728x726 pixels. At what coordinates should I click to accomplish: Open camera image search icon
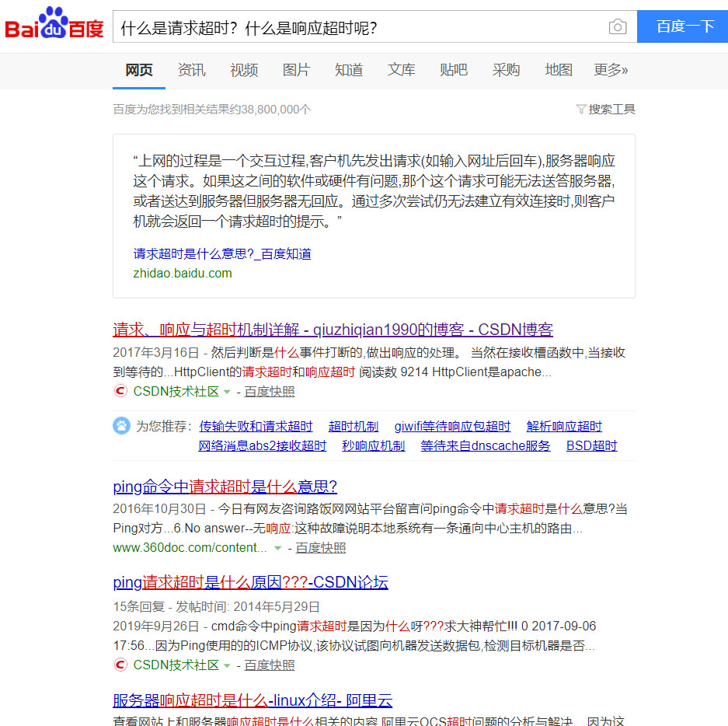pyautogui.click(x=618, y=27)
